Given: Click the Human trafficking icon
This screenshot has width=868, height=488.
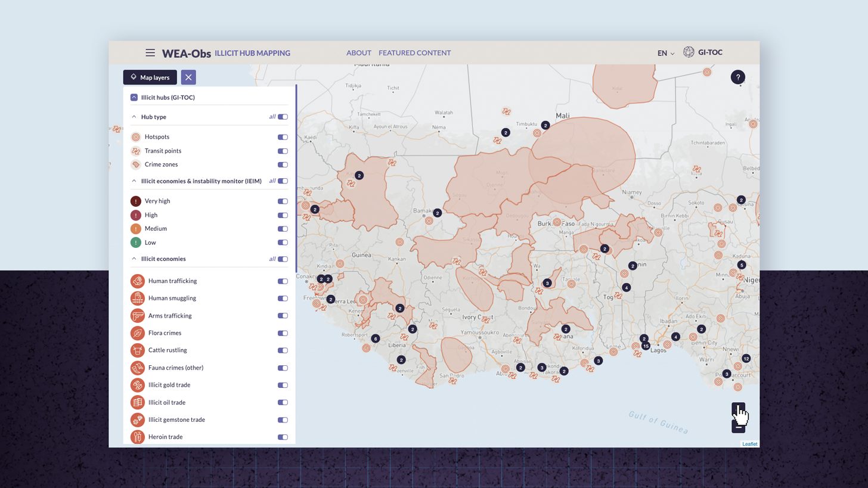Looking at the screenshot, I should coord(138,281).
